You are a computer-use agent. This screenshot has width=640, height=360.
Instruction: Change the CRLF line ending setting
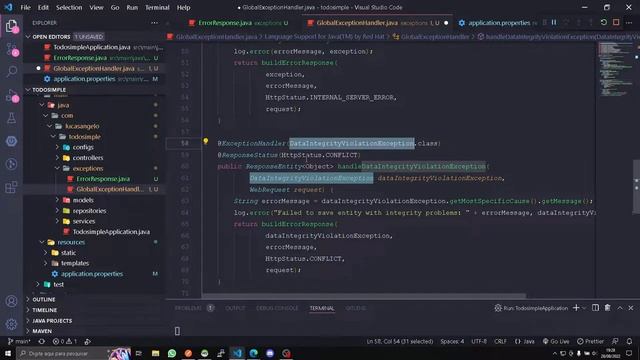click(x=500, y=341)
